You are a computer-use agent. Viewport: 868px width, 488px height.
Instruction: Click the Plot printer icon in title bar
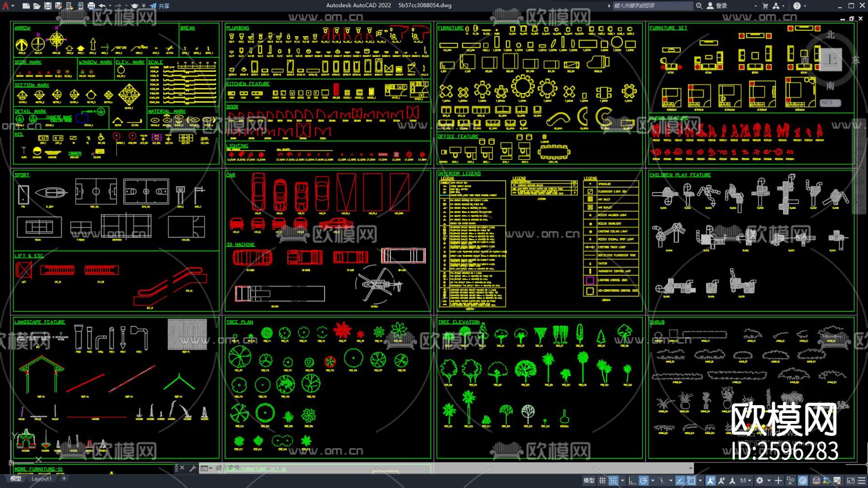pyautogui.click(x=91, y=6)
